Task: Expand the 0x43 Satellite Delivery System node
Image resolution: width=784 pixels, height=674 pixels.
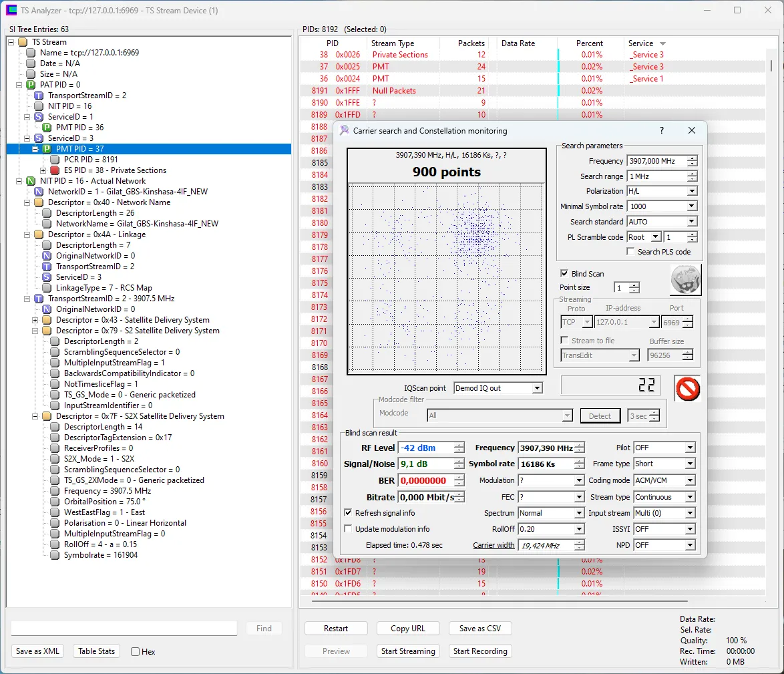Action: click(35, 320)
